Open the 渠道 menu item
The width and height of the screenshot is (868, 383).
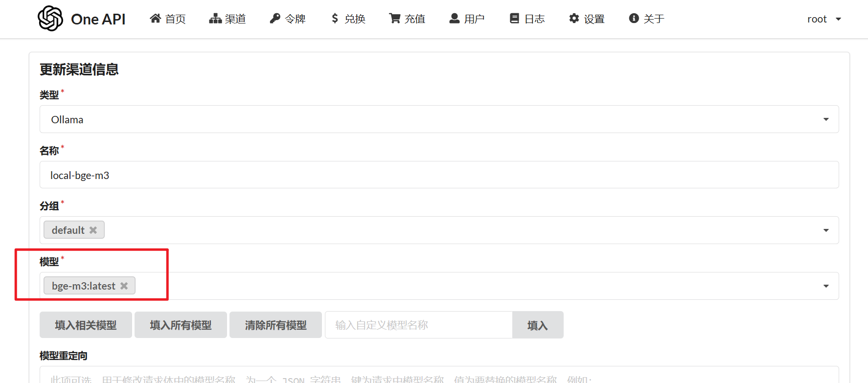228,19
